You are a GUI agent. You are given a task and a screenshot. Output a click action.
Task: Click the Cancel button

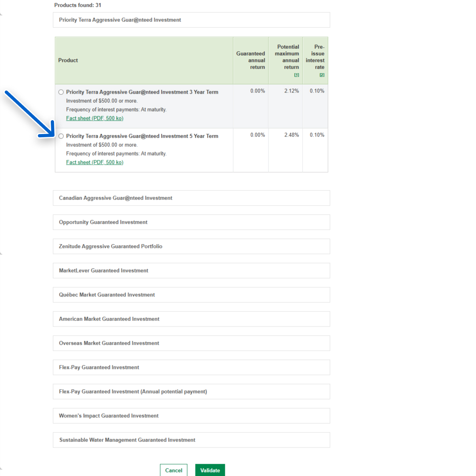coord(173,470)
